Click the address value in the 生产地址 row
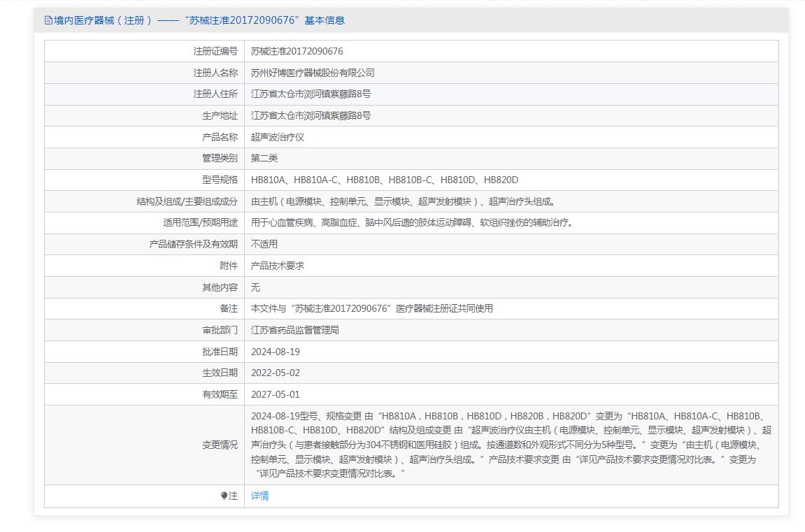Viewport: 805px width, 532px height. point(311,115)
